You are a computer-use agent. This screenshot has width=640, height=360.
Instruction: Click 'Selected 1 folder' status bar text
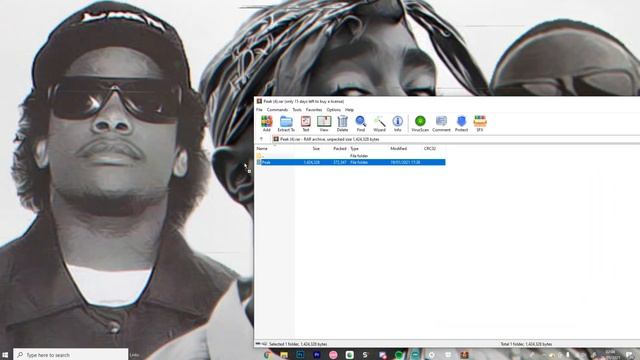tap(298, 344)
